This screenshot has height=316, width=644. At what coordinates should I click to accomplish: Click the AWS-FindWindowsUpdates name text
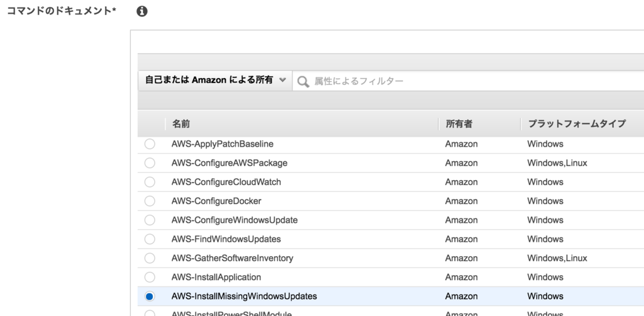pyautogui.click(x=226, y=239)
